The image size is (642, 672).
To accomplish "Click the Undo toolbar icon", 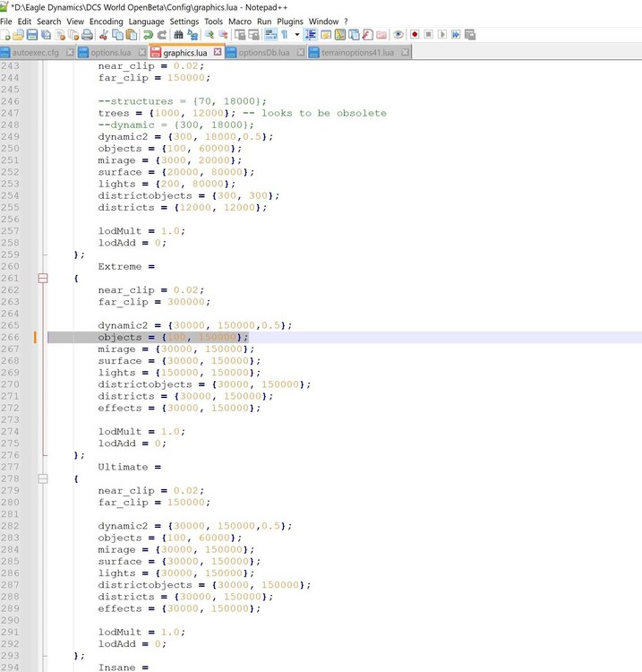I will click(x=149, y=35).
